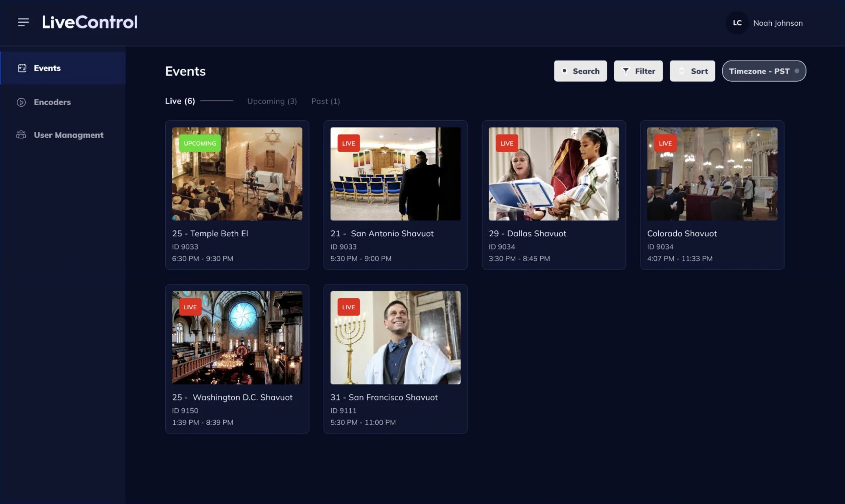Viewport: 845px width, 504px height.
Task: Click the LiveControl logo
Action: 89,22
